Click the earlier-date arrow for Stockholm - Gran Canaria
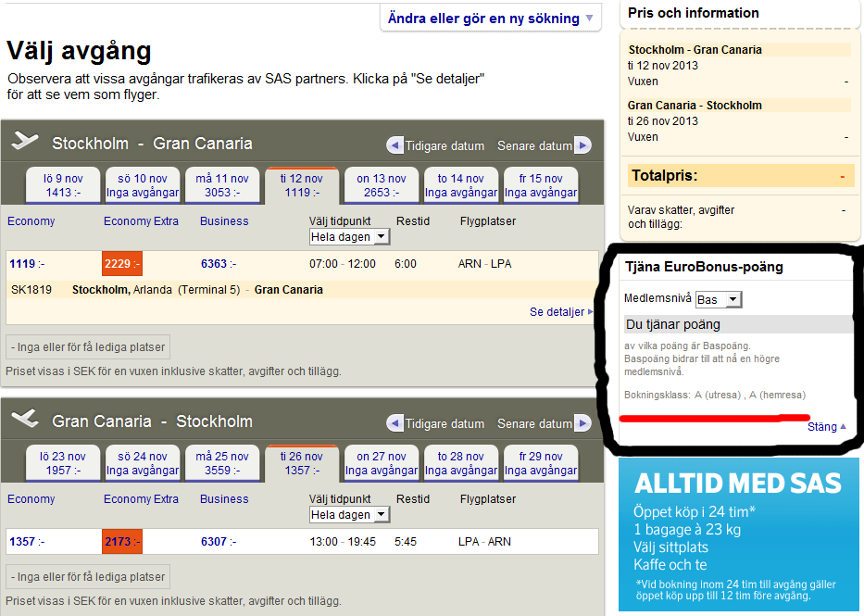The height and width of the screenshot is (616, 864). (395, 145)
